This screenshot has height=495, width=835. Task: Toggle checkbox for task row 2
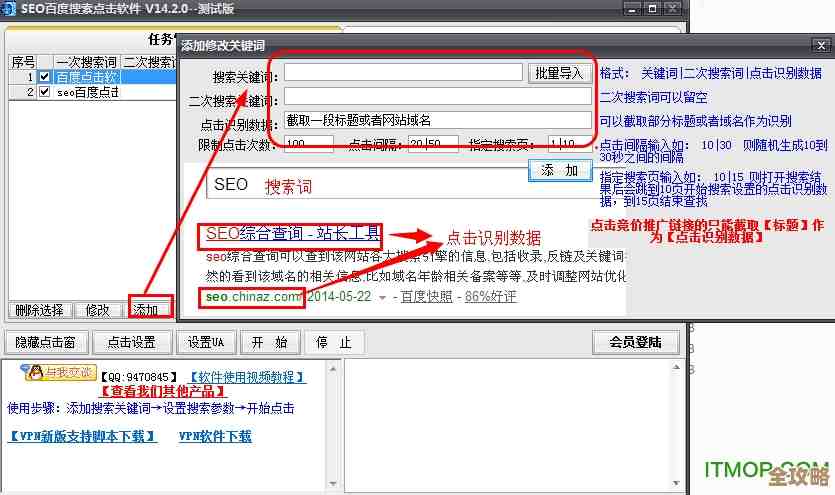point(45,92)
